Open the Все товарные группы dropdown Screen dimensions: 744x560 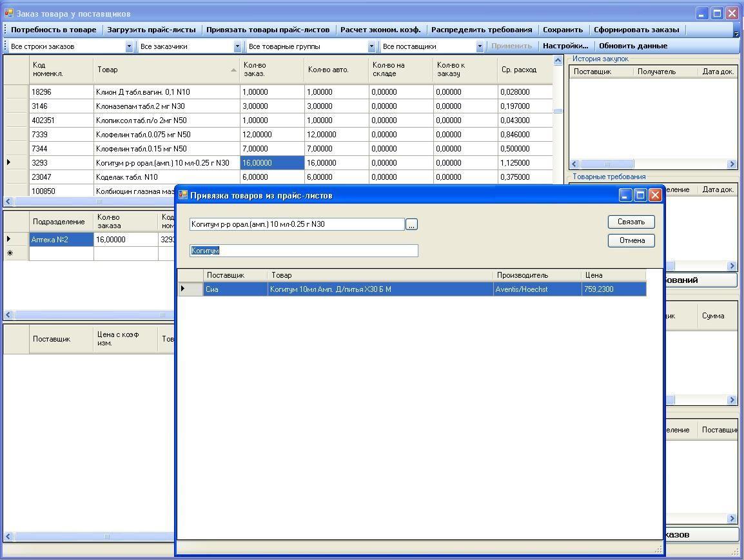[x=371, y=46]
